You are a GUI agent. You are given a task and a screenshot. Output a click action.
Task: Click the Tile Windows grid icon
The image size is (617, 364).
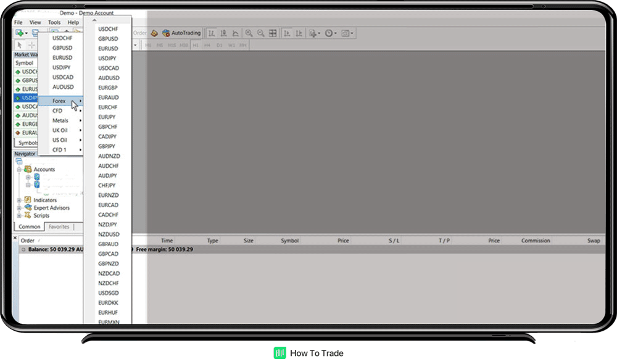(273, 33)
